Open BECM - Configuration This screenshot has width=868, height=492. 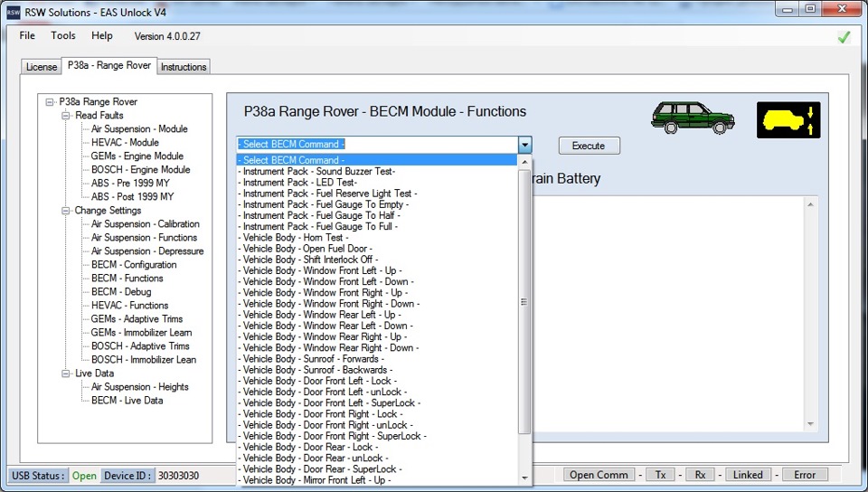[134, 264]
